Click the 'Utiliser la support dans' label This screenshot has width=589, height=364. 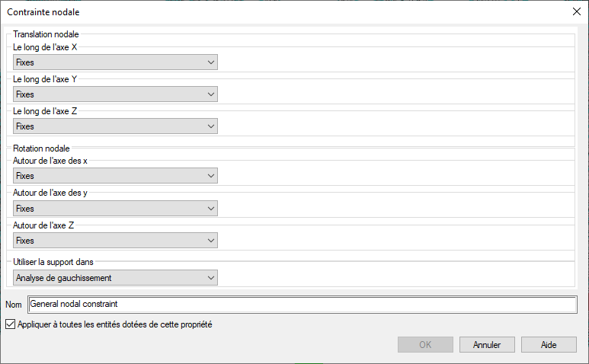click(x=53, y=262)
